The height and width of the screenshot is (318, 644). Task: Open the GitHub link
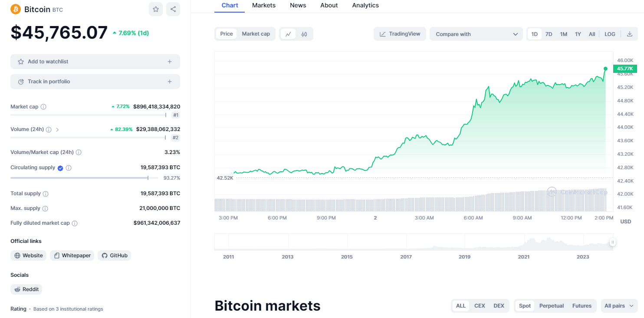click(x=115, y=256)
